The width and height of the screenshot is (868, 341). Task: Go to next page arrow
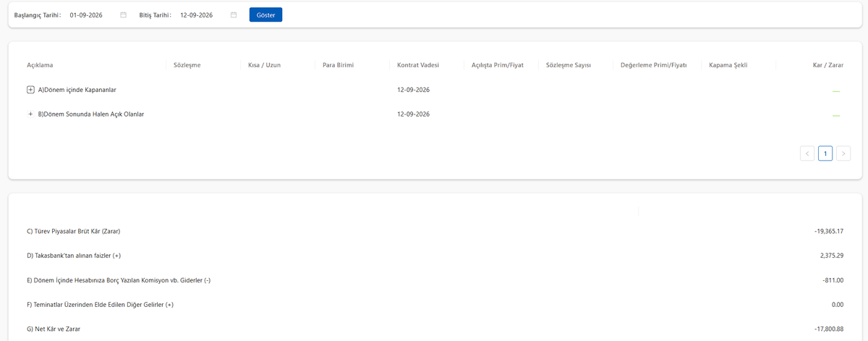click(x=843, y=153)
